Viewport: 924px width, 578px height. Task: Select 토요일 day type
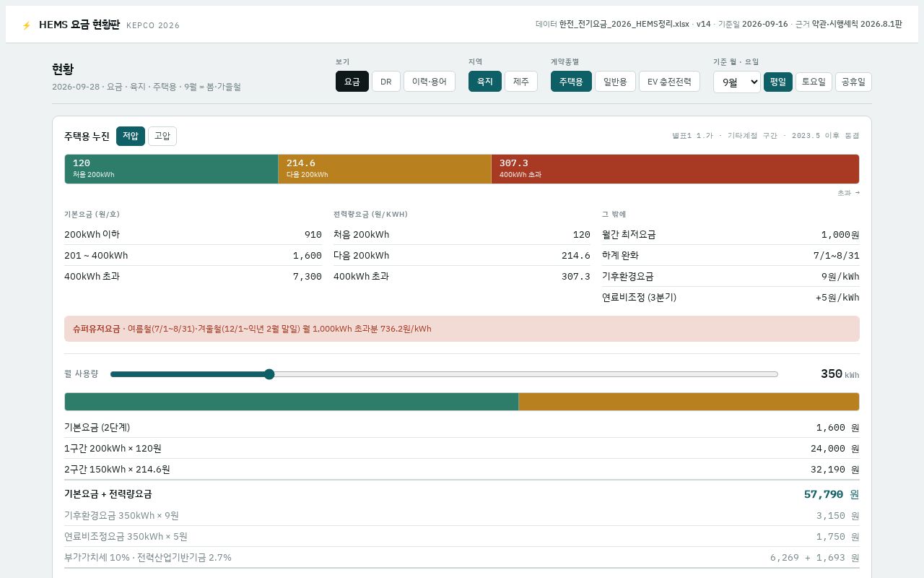click(x=814, y=82)
